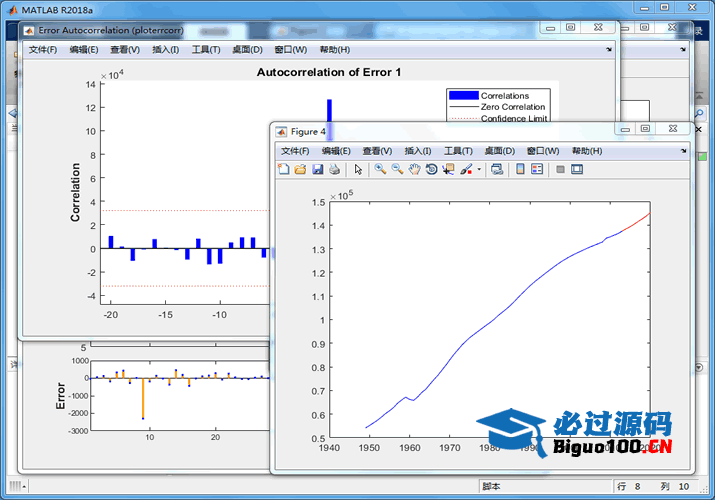Enable the Rotate 3D tool
The width and height of the screenshot is (715, 500).
tap(431, 170)
